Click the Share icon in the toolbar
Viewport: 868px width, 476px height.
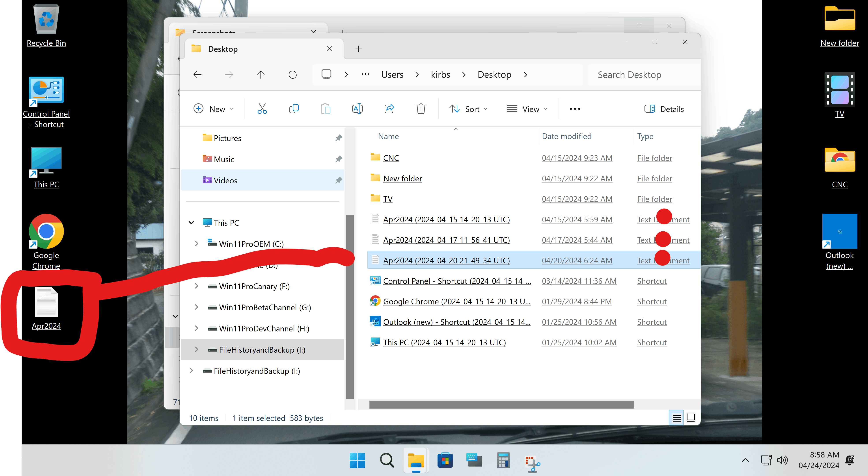coord(389,109)
